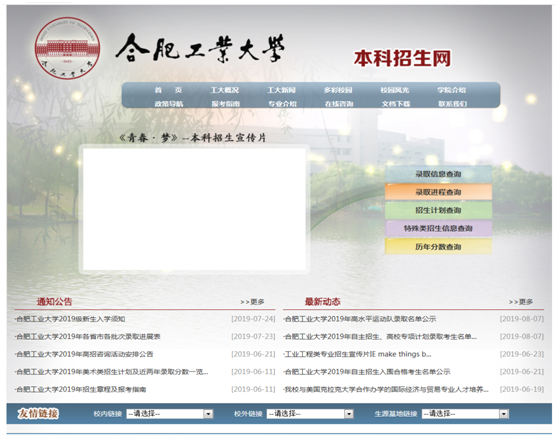Click the [2019-07-23] date in 通知公告

coord(253,337)
